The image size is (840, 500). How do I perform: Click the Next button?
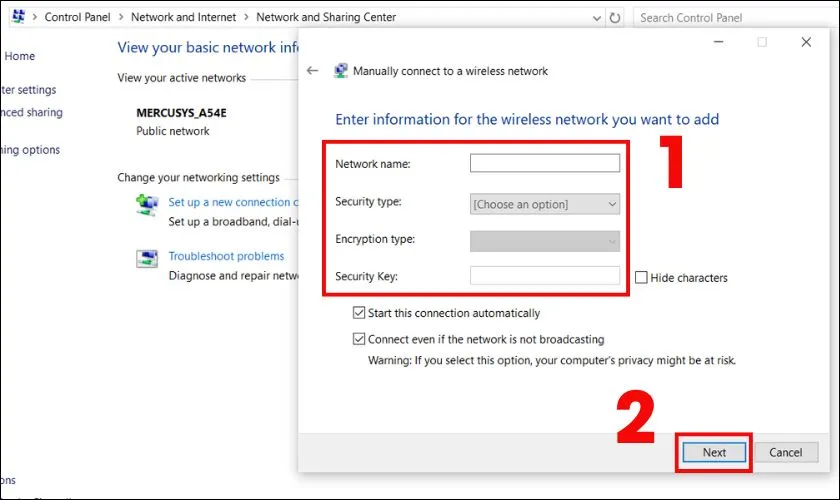714,452
